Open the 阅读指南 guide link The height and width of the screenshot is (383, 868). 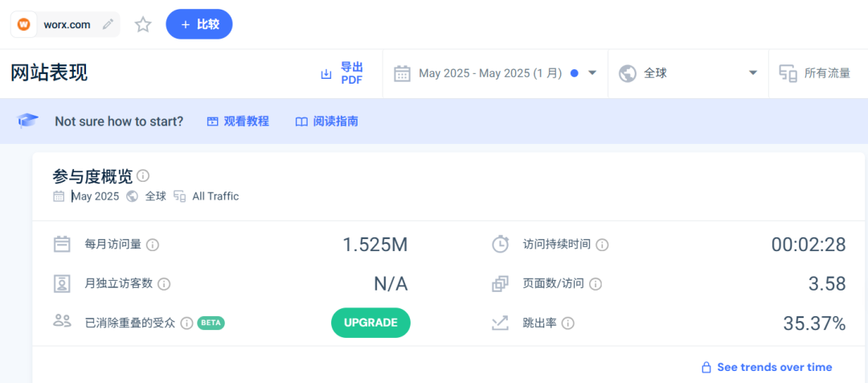pos(326,121)
